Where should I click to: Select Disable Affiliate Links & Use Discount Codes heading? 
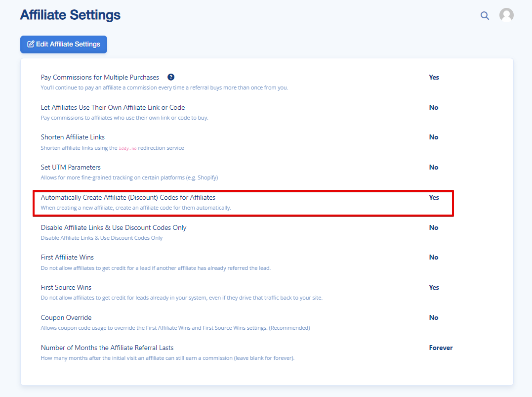tap(114, 227)
